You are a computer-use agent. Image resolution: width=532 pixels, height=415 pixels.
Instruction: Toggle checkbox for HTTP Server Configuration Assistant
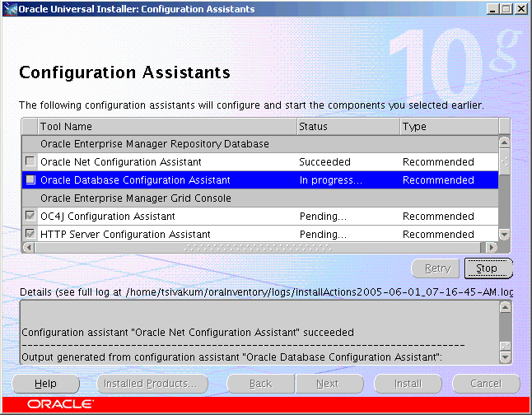(x=30, y=234)
